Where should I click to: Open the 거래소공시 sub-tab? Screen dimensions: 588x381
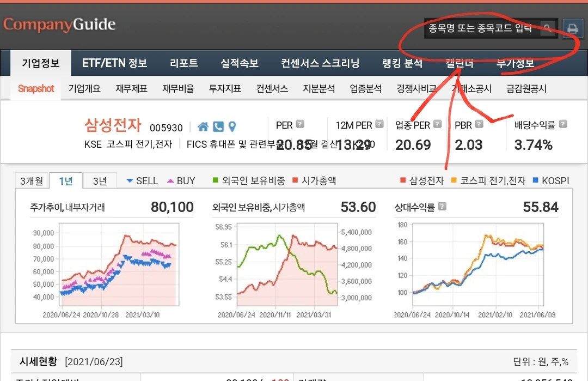tap(471, 89)
